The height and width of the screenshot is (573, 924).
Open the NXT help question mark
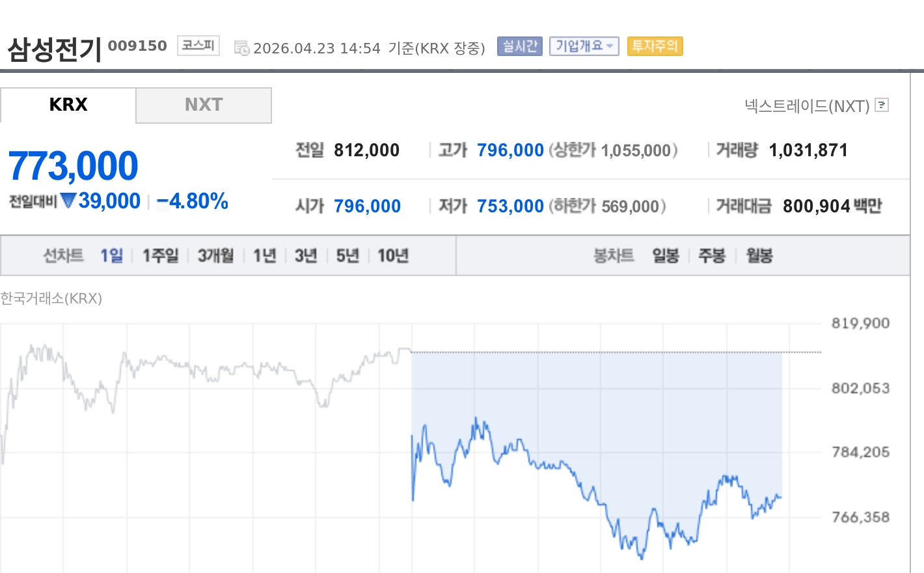[x=882, y=105]
